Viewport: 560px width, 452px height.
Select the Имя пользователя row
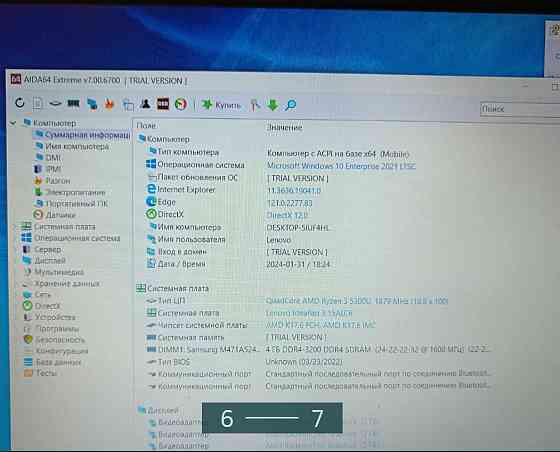click(x=220, y=240)
